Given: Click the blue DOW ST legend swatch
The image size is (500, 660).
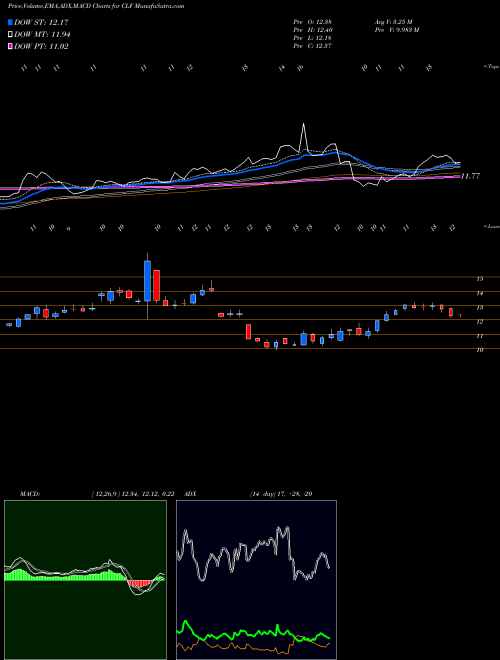Looking at the screenshot, I should tap(10, 22).
